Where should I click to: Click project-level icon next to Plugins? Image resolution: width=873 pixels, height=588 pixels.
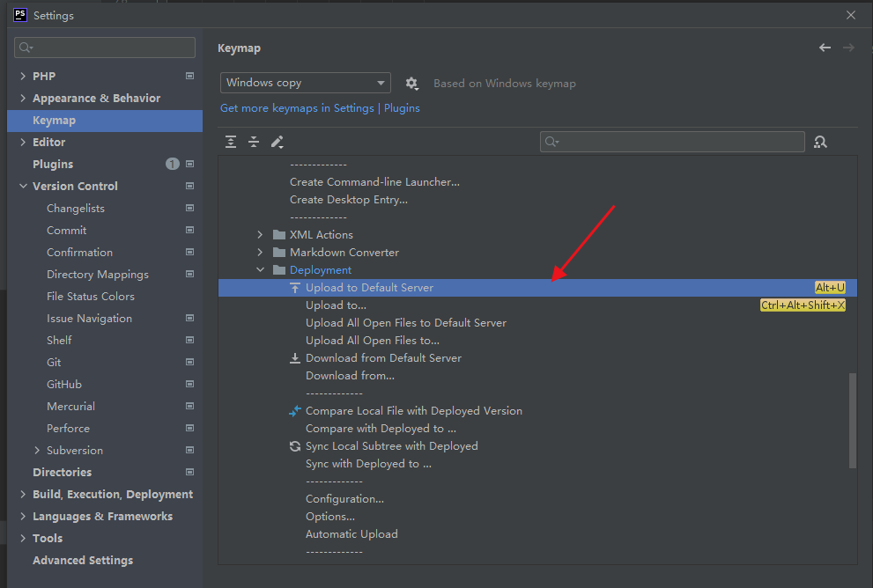pyautogui.click(x=190, y=164)
